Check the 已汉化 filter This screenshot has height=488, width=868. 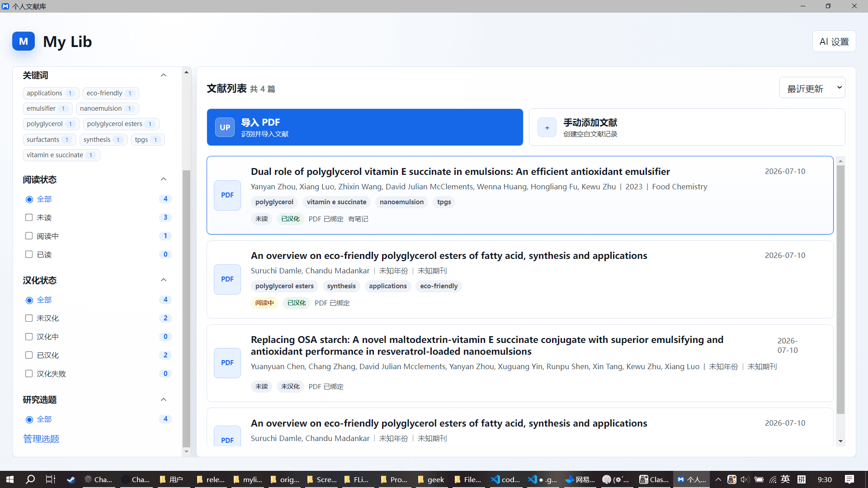coord(29,355)
